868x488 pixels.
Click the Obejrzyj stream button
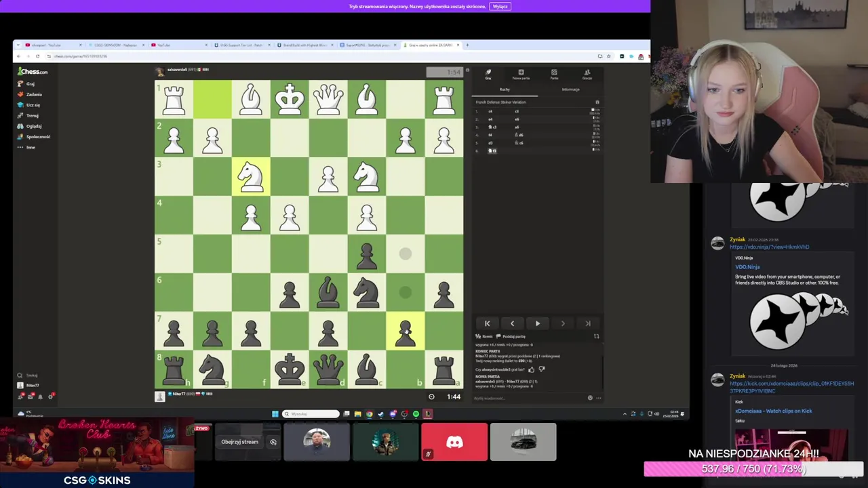239,442
